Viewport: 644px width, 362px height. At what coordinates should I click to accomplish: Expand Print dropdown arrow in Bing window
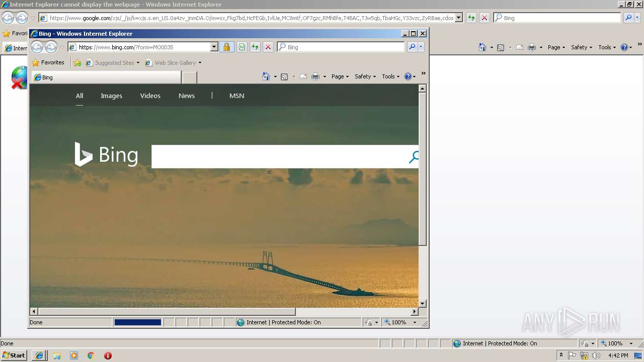(325, 77)
